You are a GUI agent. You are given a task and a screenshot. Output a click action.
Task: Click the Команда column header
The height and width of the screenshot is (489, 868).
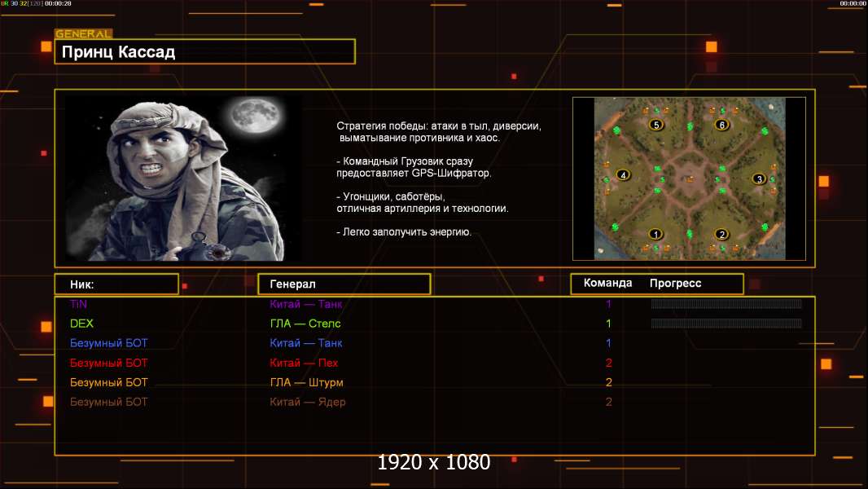click(x=607, y=283)
